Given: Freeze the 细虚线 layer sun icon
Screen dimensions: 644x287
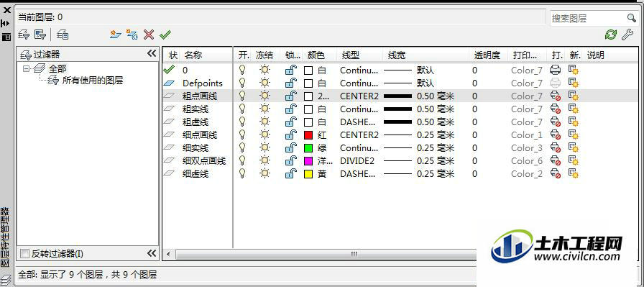Looking at the screenshot, I should point(265,173).
